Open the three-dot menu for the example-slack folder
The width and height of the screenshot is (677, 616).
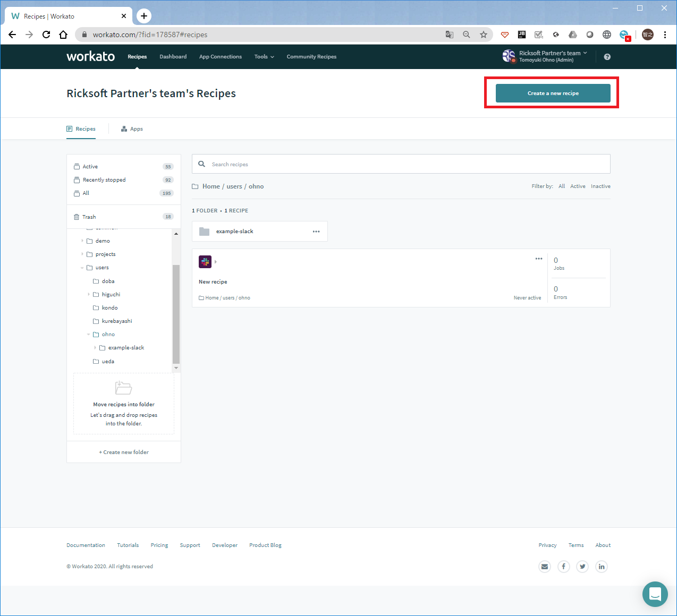[x=316, y=232]
